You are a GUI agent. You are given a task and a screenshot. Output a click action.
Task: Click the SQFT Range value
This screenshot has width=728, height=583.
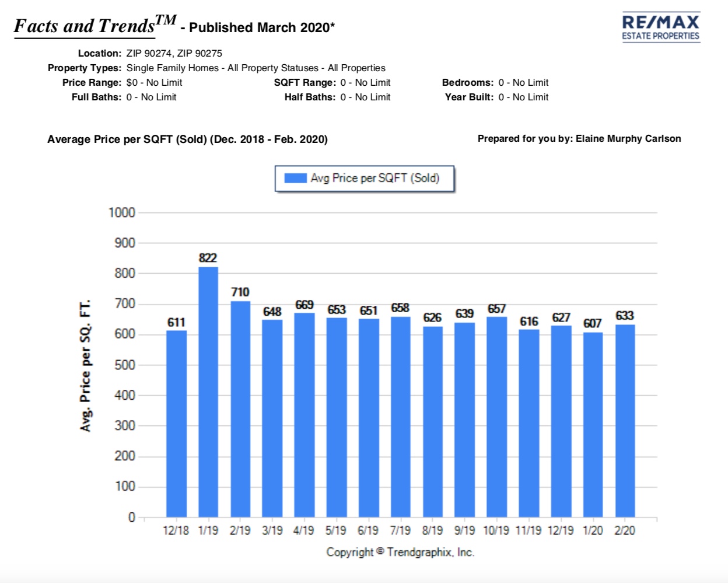tap(366, 82)
